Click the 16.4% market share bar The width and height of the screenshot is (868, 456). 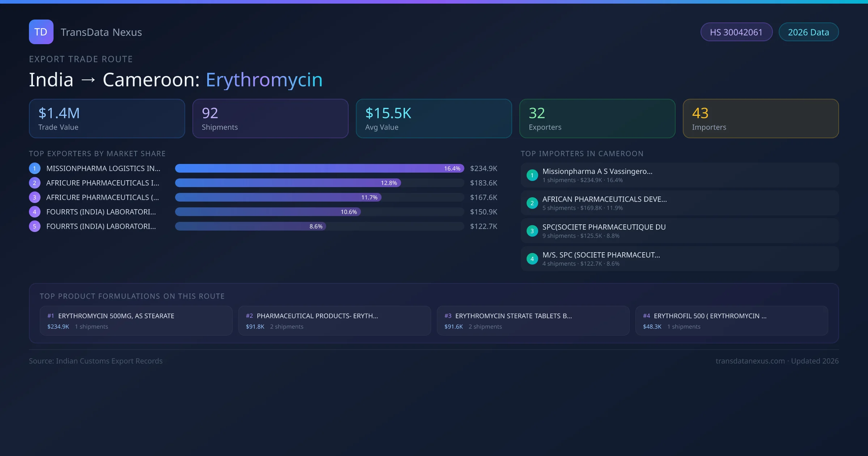click(x=319, y=168)
